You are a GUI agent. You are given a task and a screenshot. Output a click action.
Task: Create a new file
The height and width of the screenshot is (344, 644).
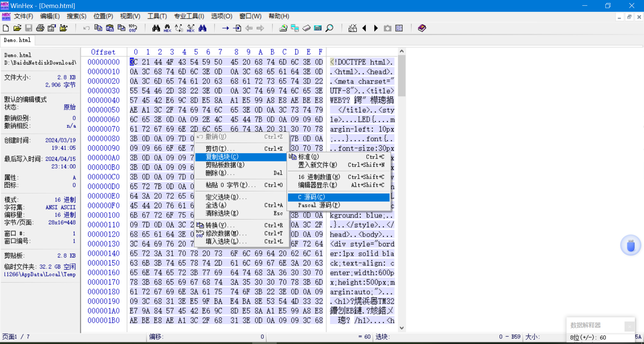coord(5,28)
